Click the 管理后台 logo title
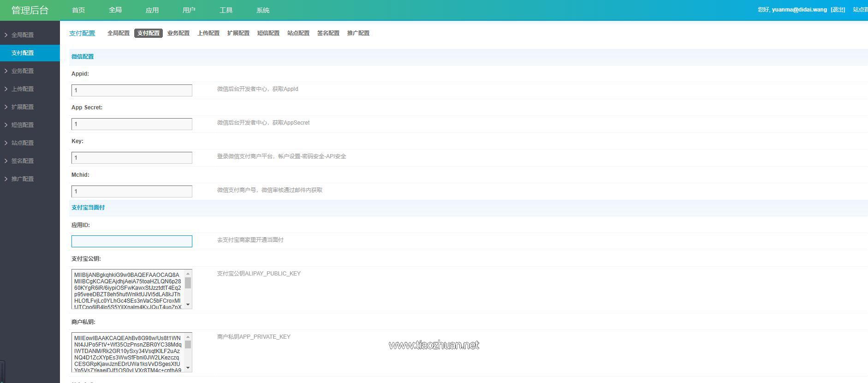The width and height of the screenshot is (868, 383). tap(30, 10)
